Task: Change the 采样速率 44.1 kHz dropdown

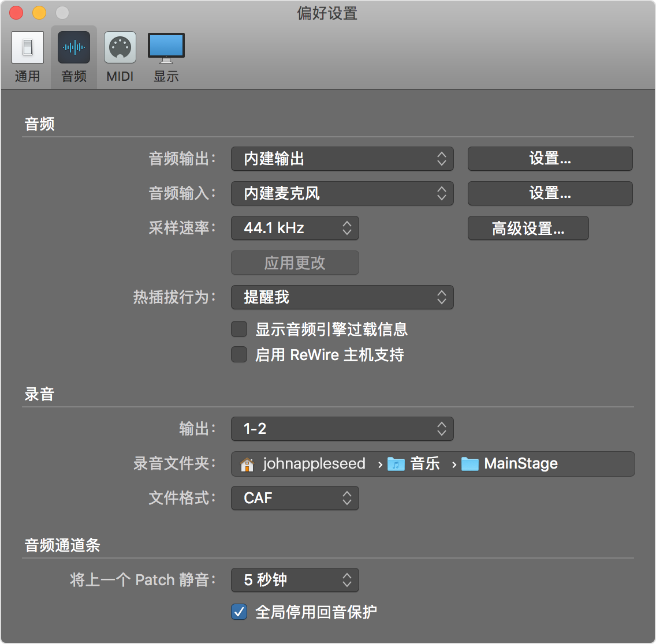Action: point(295,228)
